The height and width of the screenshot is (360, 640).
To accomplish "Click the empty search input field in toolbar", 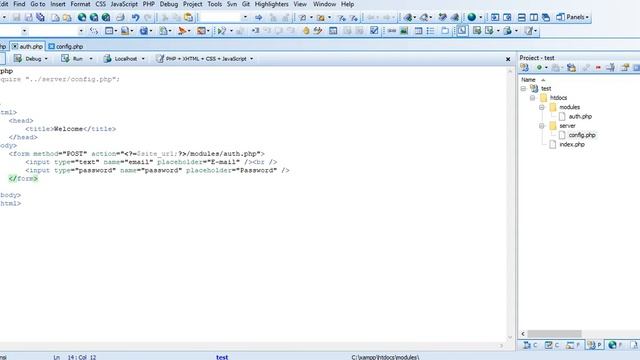I will 220,17.
